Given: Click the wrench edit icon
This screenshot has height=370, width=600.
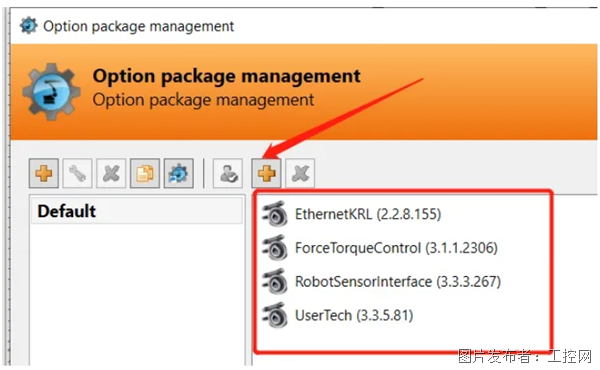Looking at the screenshot, I should point(77,173).
